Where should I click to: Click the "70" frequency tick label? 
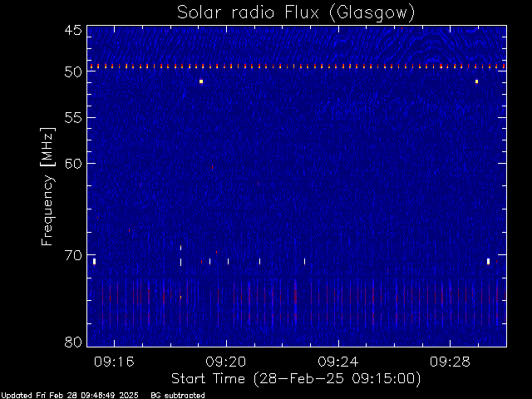(73, 255)
